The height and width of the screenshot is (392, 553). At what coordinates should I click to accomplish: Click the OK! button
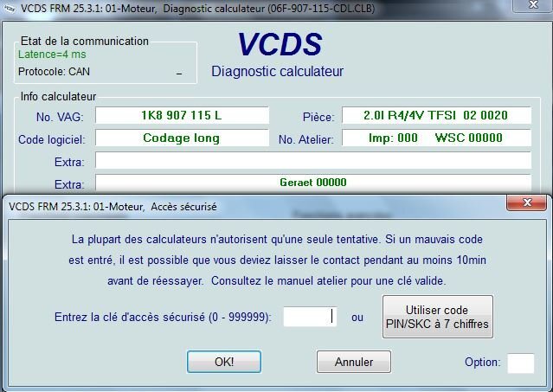point(224,362)
